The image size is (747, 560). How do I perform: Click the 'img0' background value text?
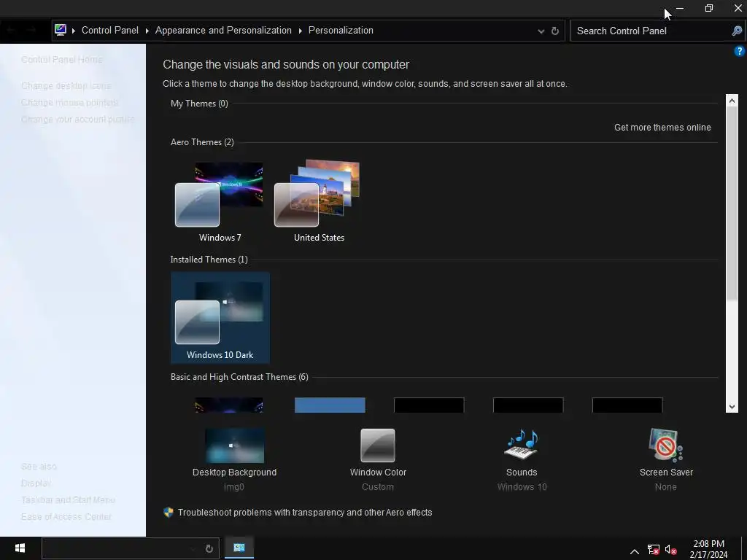pyautogui.click(x=234, y=487)
